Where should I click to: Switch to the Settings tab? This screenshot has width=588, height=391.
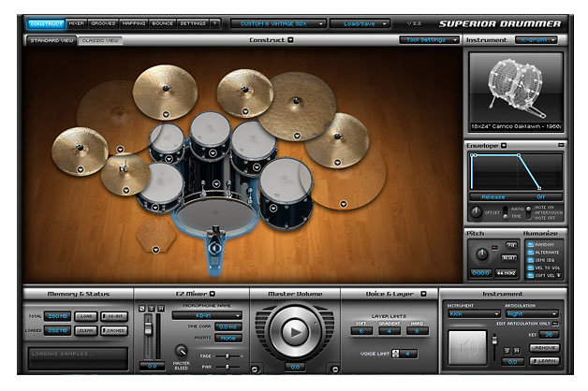point(193,23)
